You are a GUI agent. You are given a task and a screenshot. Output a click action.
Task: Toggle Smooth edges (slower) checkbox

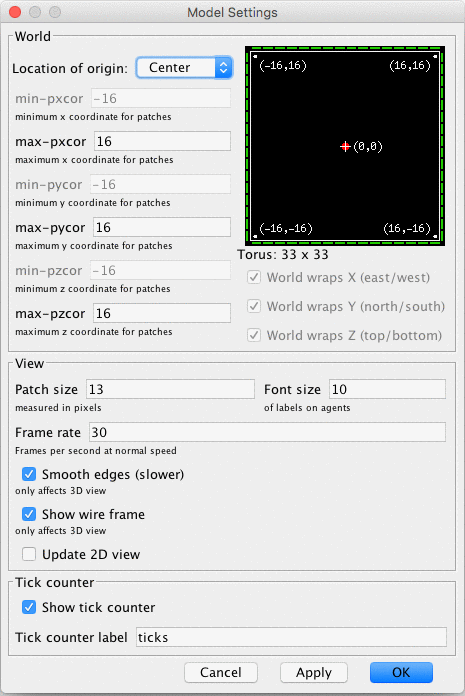[x=29, y=474]
